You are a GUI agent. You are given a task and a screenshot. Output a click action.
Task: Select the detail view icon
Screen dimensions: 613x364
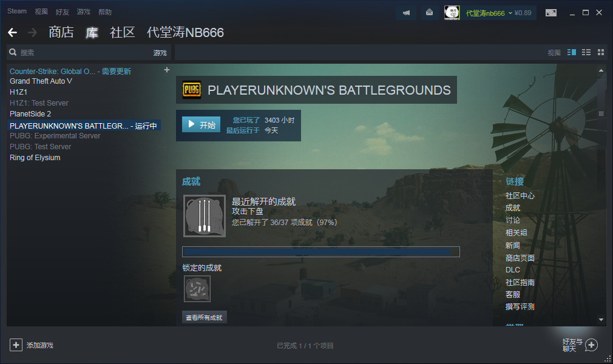(x=572, y=52)
